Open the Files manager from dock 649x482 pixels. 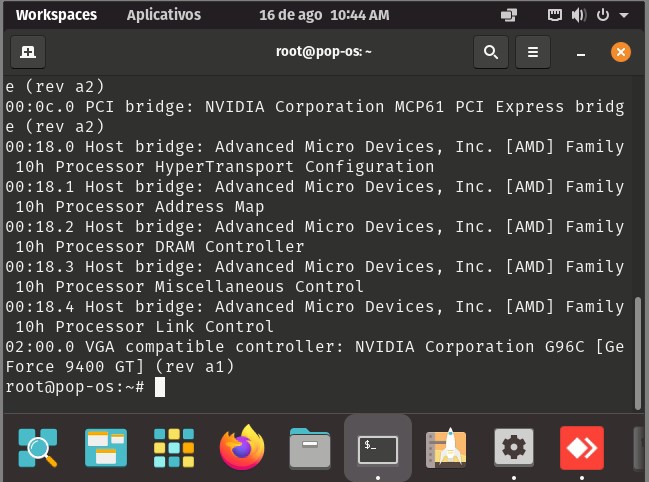310,448
